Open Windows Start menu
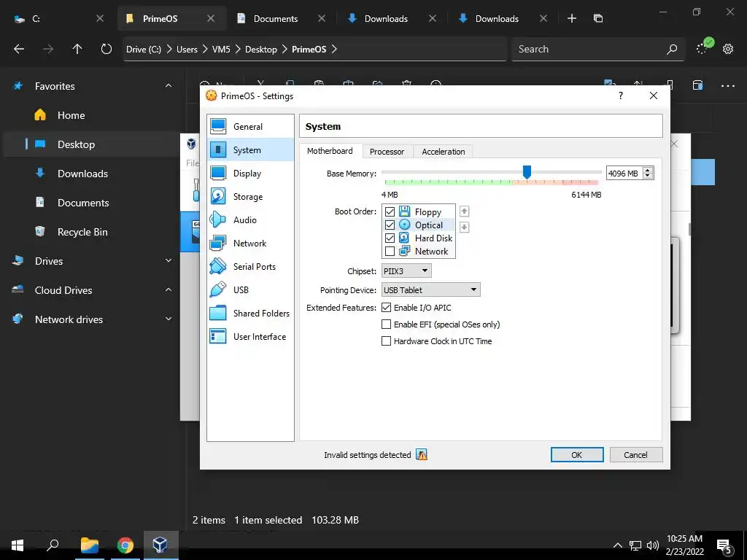The image size is (747, 560). (x=18, y=545)
